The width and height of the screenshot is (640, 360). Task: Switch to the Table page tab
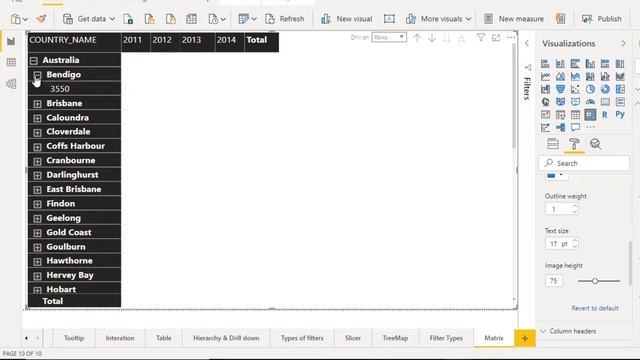pos(164,338)
